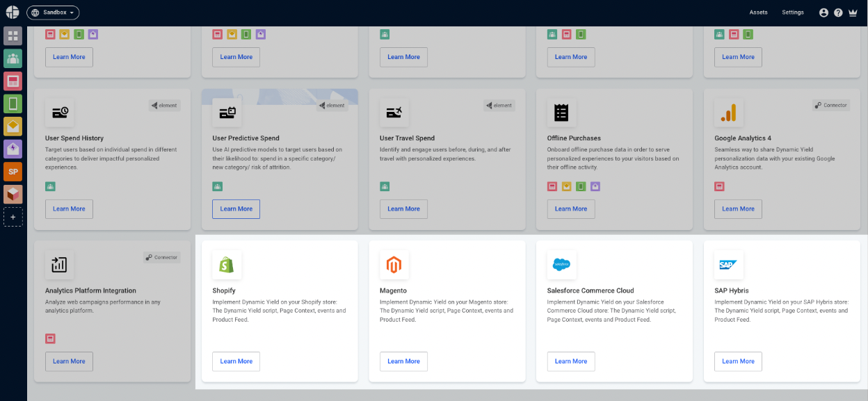Viewport: 868px width, 401px height.
Task: Click Learn More on the SAP Hybris card
Action: pos(738,361)
